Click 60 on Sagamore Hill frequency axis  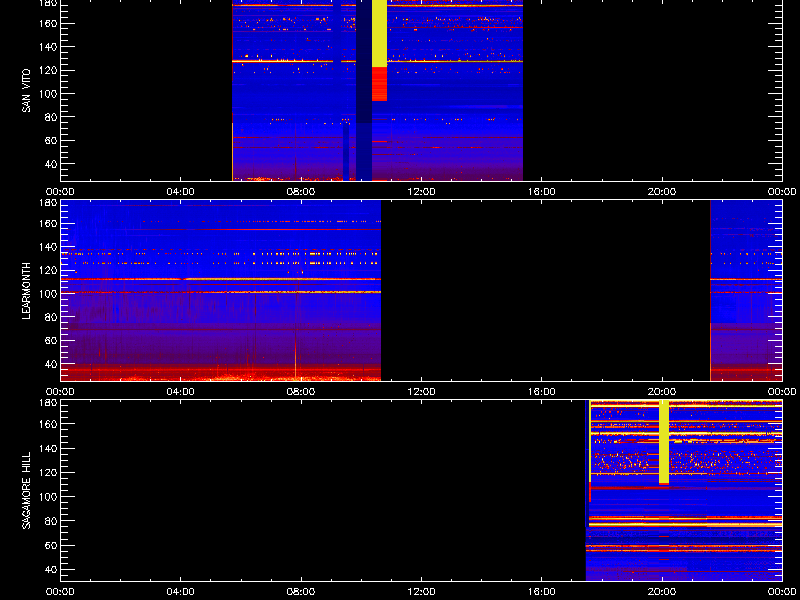[52, 545]
